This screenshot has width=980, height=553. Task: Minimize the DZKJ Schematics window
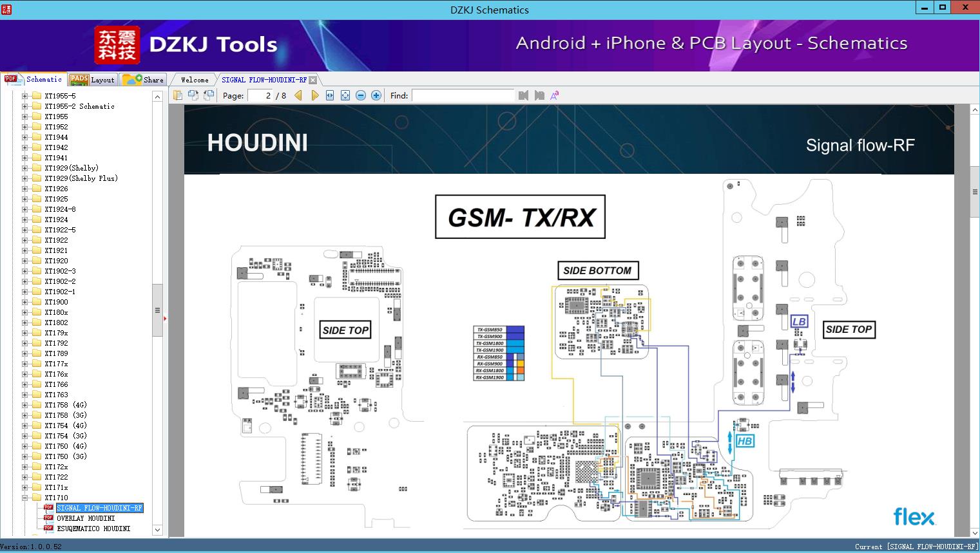[925, 8]
